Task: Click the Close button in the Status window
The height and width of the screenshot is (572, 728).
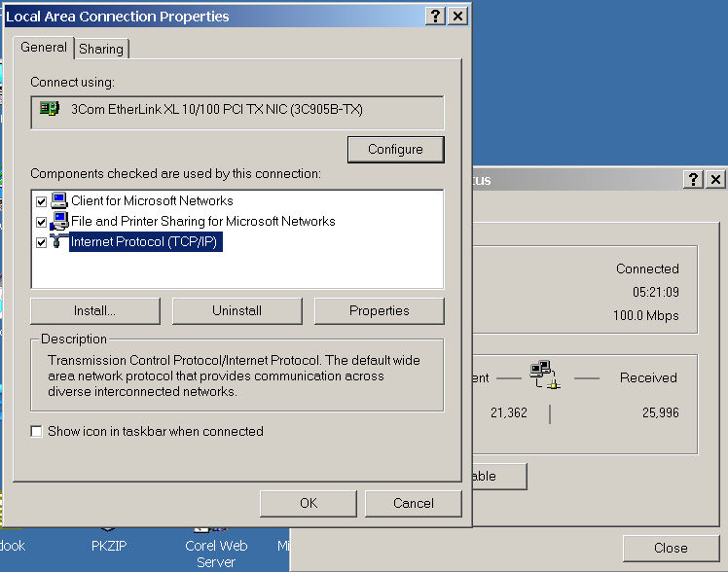Action: tap(671, 548)
